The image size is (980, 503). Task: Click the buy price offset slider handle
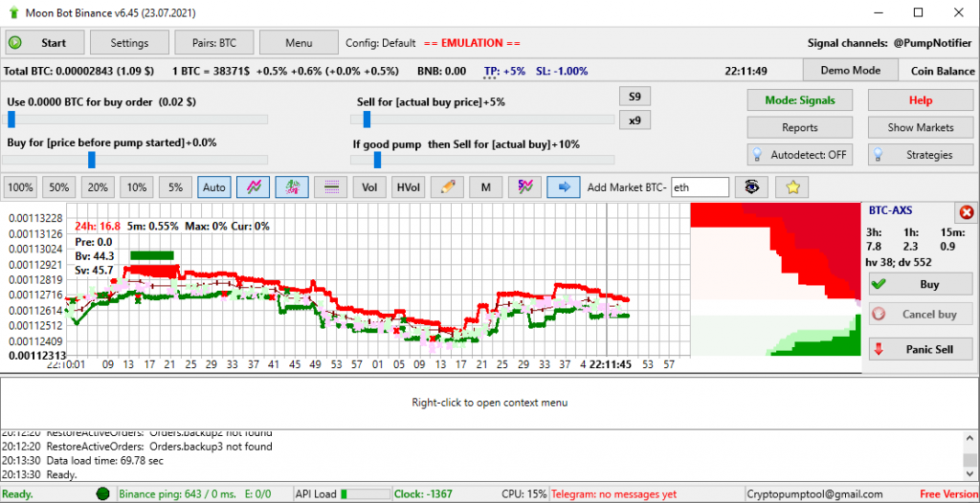(92, 160)
